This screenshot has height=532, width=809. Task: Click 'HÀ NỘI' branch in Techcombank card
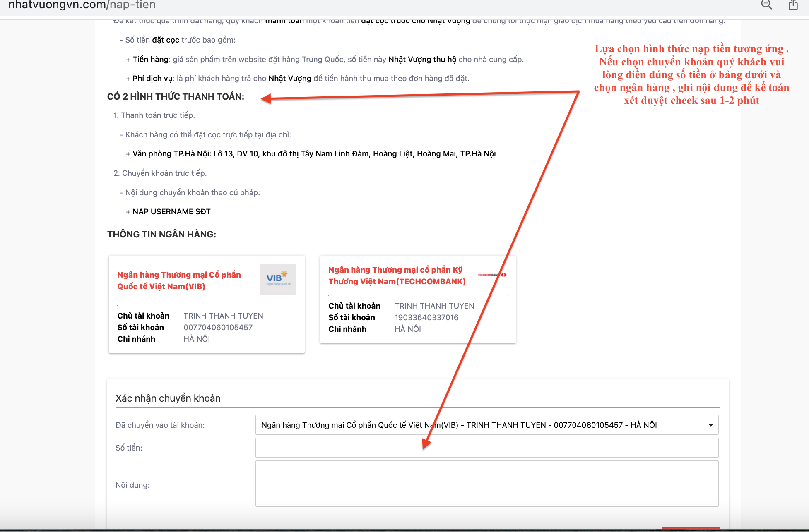pos(408,329)
